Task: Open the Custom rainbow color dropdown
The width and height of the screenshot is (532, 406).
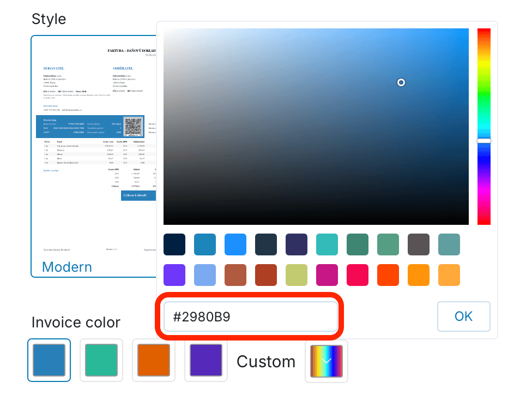Action: point(327,361)
